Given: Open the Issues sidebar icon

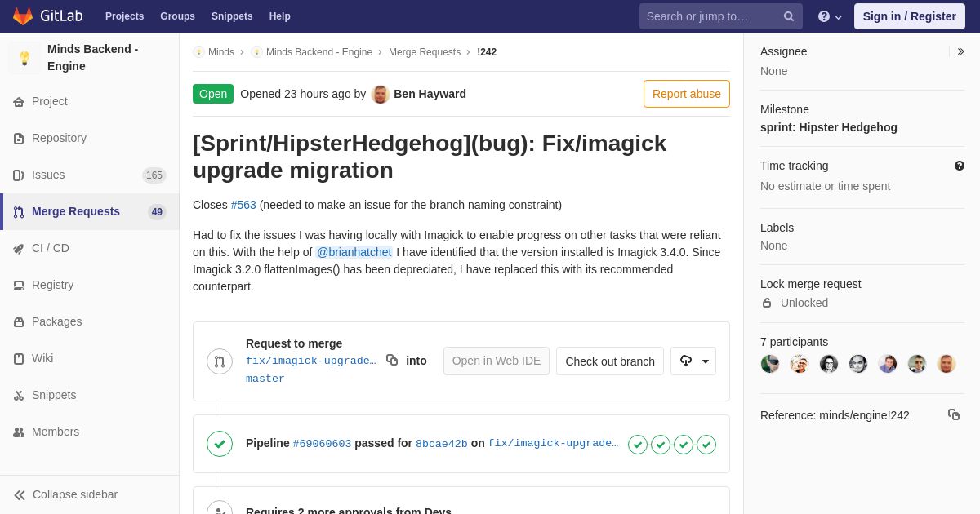Looking at the screenshot, I should pyautogui.click(x=19, y=175).
